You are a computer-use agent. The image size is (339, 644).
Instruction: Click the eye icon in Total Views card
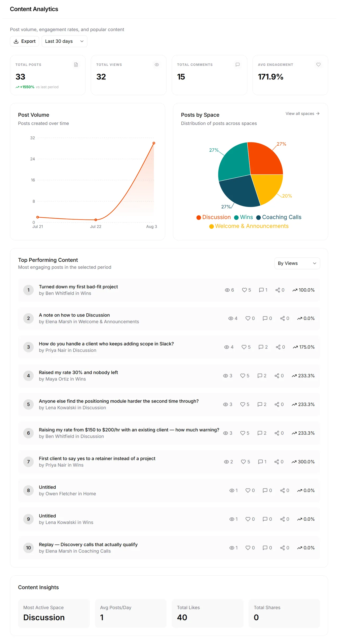point(157,65)
